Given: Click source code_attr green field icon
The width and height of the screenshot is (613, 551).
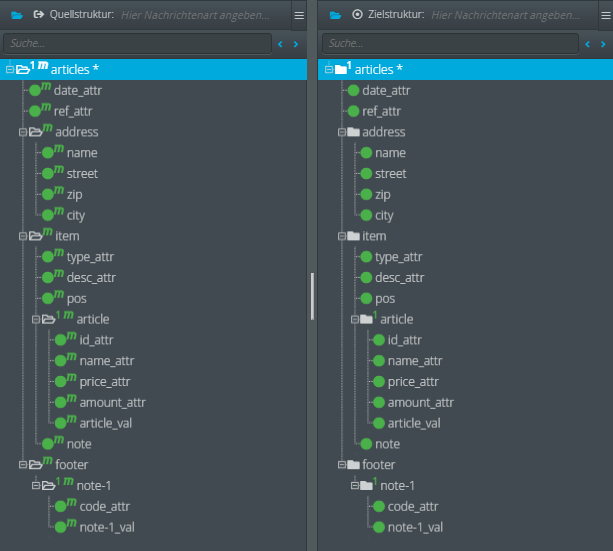Looking at the screenshot, I should pyautogui.click(x=61, y=506).
